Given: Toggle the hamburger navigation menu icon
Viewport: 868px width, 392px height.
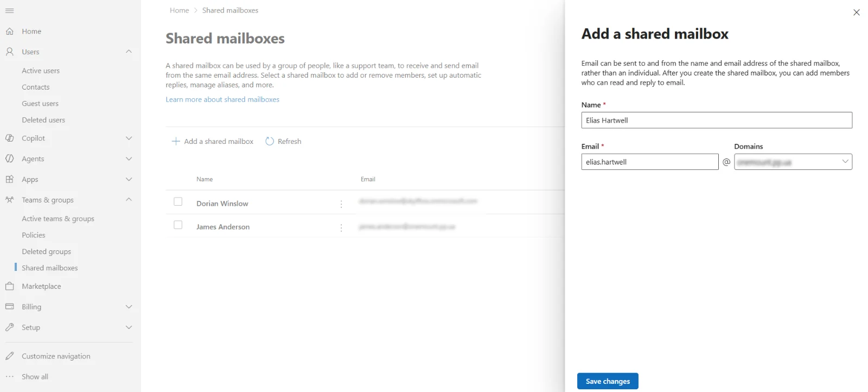Looking at the screenshot, I should pos(9,11).
